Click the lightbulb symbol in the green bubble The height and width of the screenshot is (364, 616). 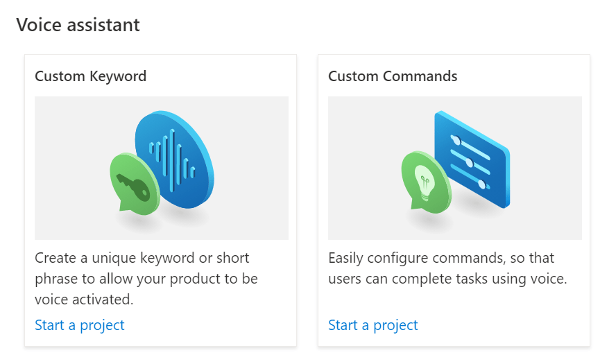(x=426, y=182)
